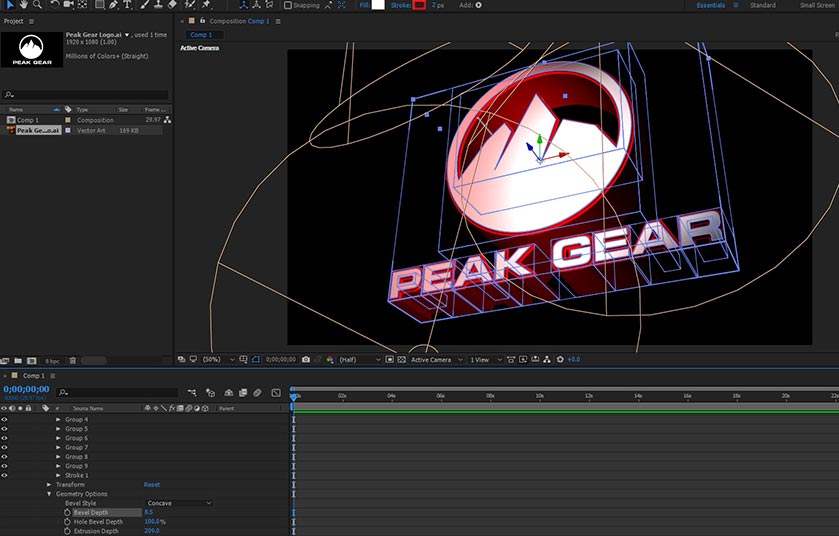This screenshot has width=839, height=536.
Task: Switch to World Axis mode
Action: pos(256,5)
